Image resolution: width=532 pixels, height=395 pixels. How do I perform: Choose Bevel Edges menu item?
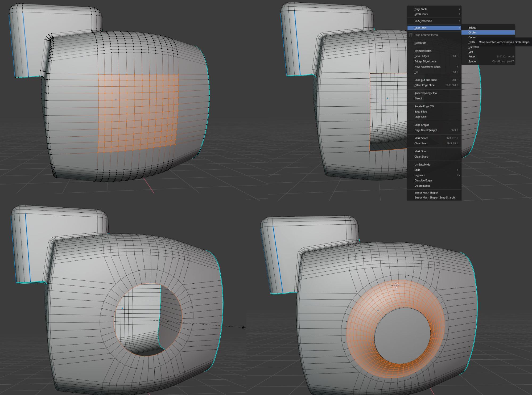[x=422, y=56]
